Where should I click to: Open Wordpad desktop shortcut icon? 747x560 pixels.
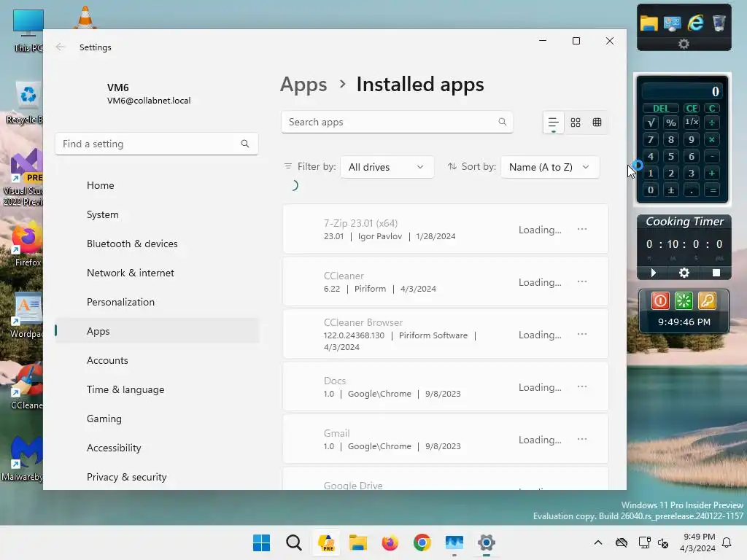[x=27, y=316]
